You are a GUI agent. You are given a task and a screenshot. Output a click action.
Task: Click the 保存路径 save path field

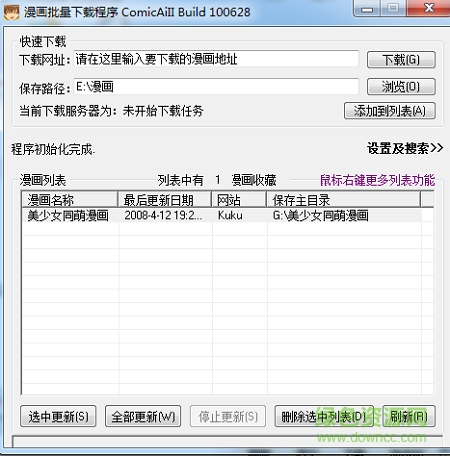[216, 87]
